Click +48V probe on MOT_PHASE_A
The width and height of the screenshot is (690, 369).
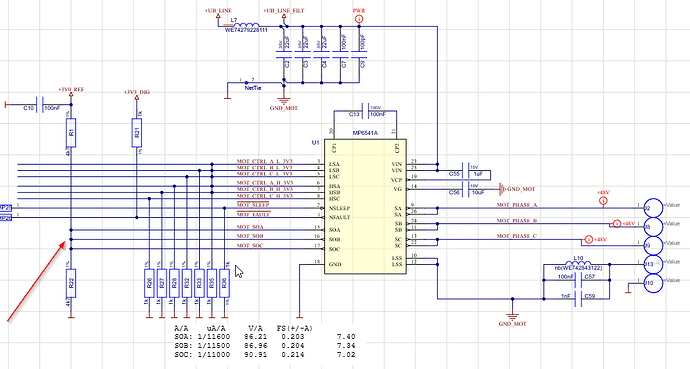(x=603, y=201)
